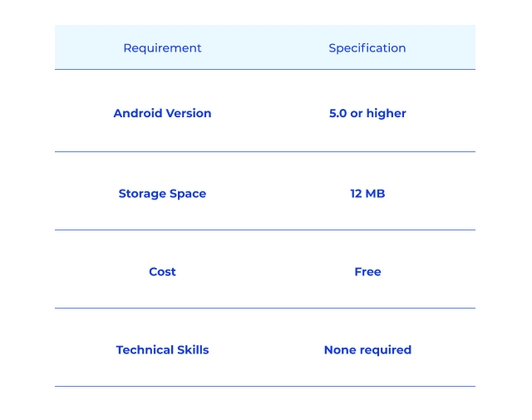Click the divider line under the header row
This screenshot has width=532, height=420.
pyautogui.click(x=264, y=69)
